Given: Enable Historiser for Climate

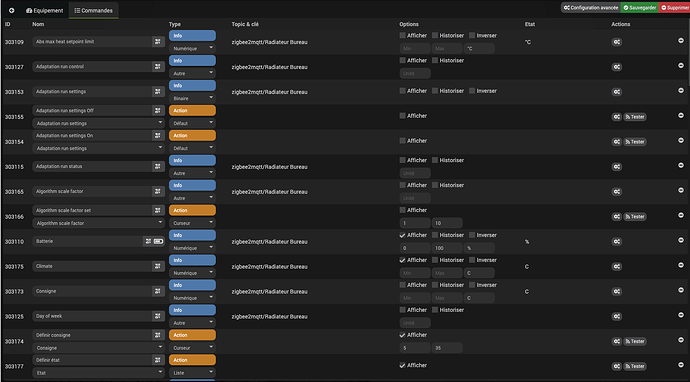Looking at the screenshot, I should (x=435, y=260).
